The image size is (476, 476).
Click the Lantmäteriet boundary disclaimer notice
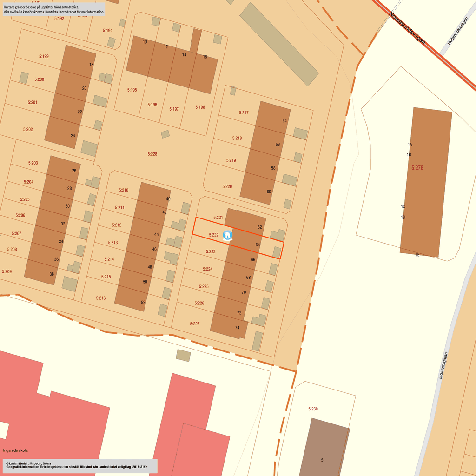tap(54, 9)
